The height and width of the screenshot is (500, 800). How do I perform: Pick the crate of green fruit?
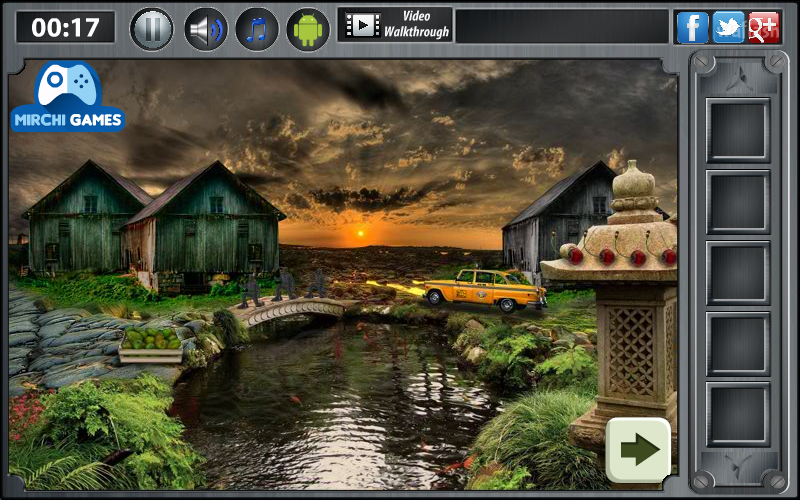pos(151,345)
